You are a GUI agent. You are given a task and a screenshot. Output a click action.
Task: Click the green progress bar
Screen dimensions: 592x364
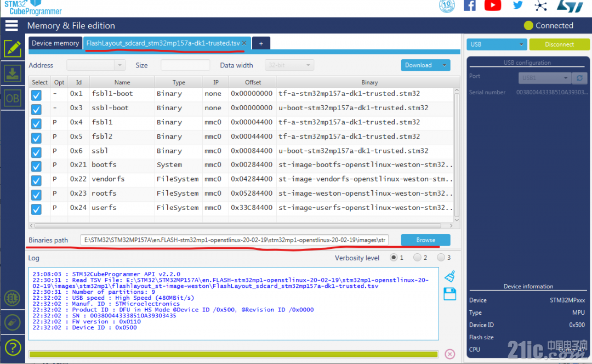point(234,354)
